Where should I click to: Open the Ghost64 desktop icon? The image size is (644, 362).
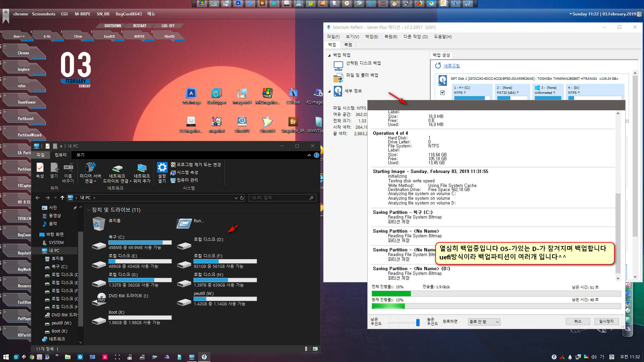coord(267,124)
